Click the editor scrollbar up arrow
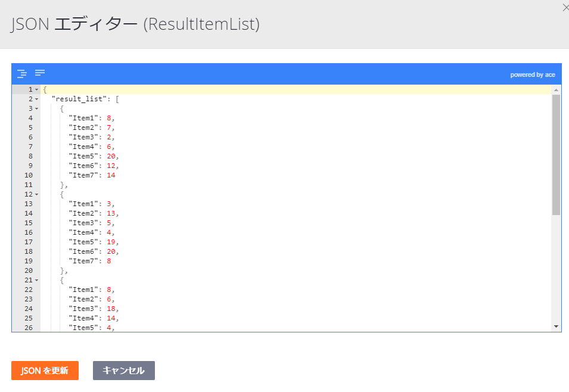This screenshot has width=569, height=392. (x=556, y=90)
